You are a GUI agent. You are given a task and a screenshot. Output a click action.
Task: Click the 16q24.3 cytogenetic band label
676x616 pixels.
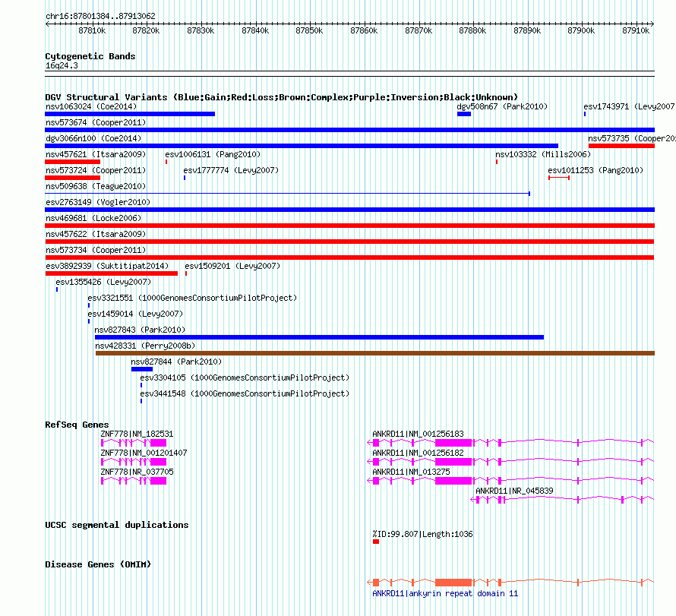click(62, 65)
